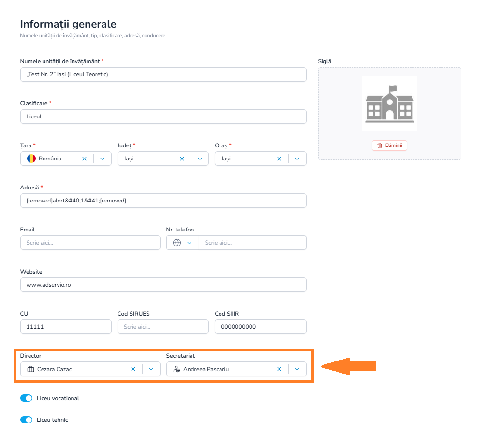
Task: Expand the Oraș dropdown list
Action: [297, 159]
